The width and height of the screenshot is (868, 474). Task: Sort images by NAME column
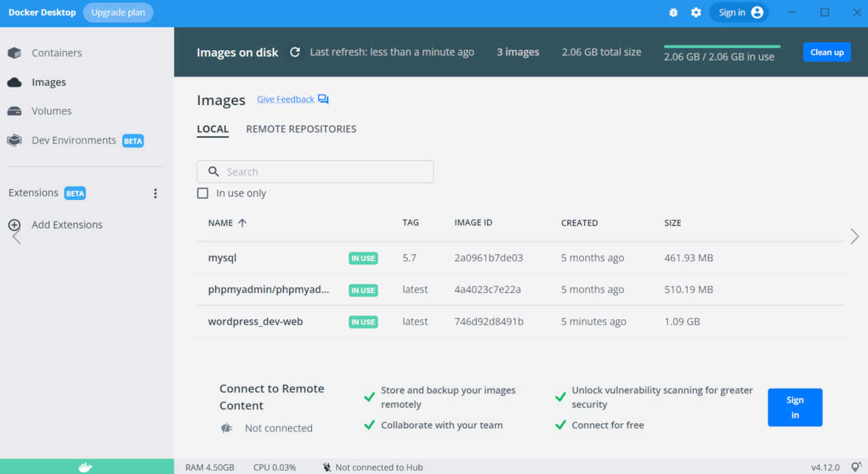(x=220, y=223)
